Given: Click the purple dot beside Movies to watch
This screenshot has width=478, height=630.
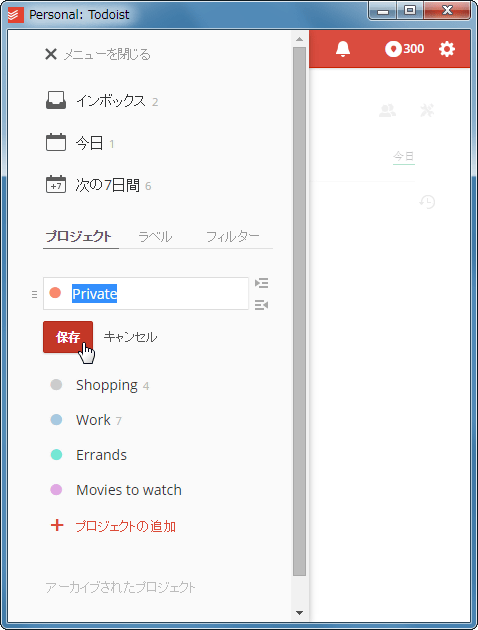Looking at the screenshot, I should 56,490.
